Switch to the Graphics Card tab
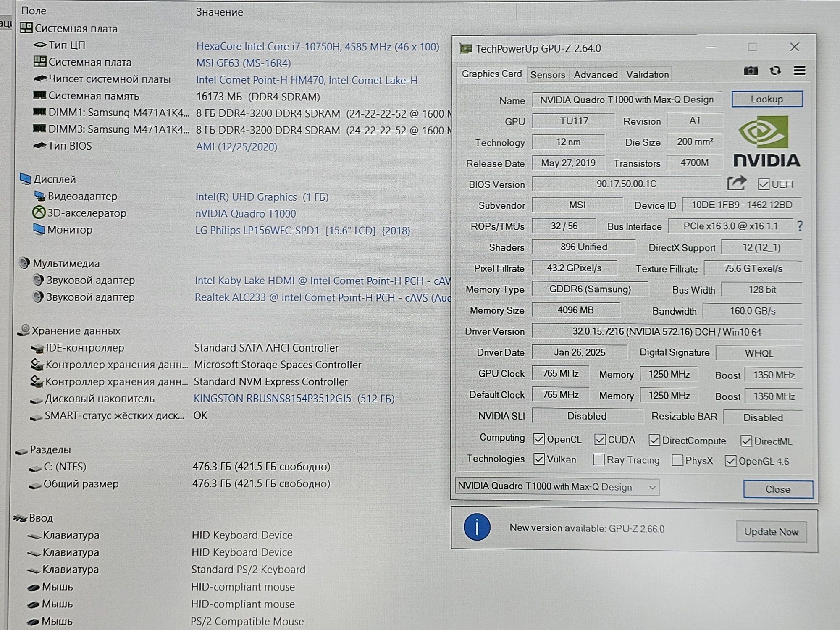Image resolution: width=840 pixels, height=630 pixels. tap(491, 74)
